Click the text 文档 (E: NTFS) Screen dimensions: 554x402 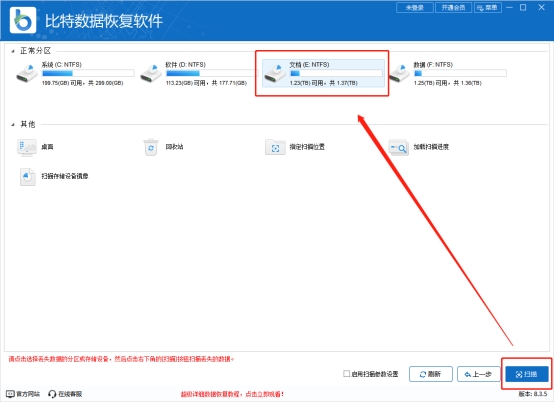click(309, 65)
